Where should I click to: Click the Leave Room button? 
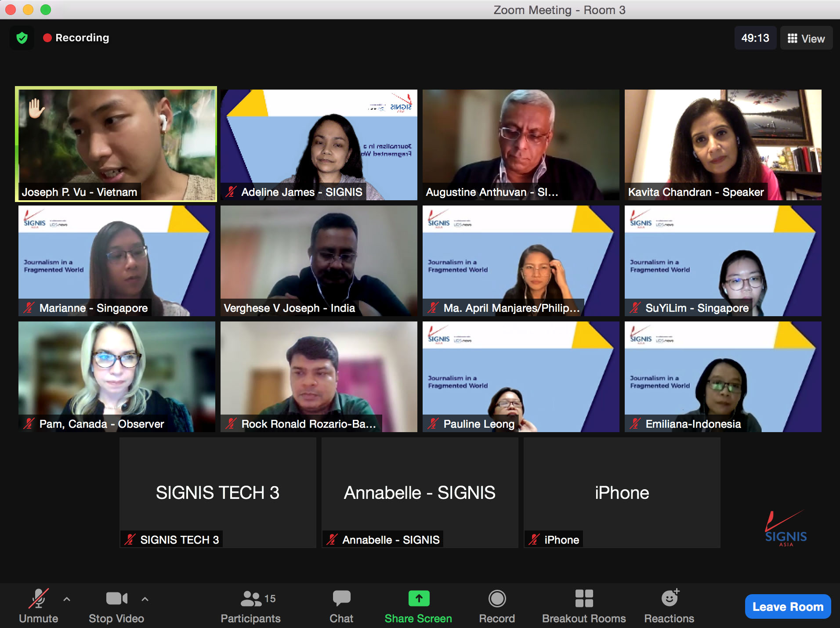[x=787, y=606]
